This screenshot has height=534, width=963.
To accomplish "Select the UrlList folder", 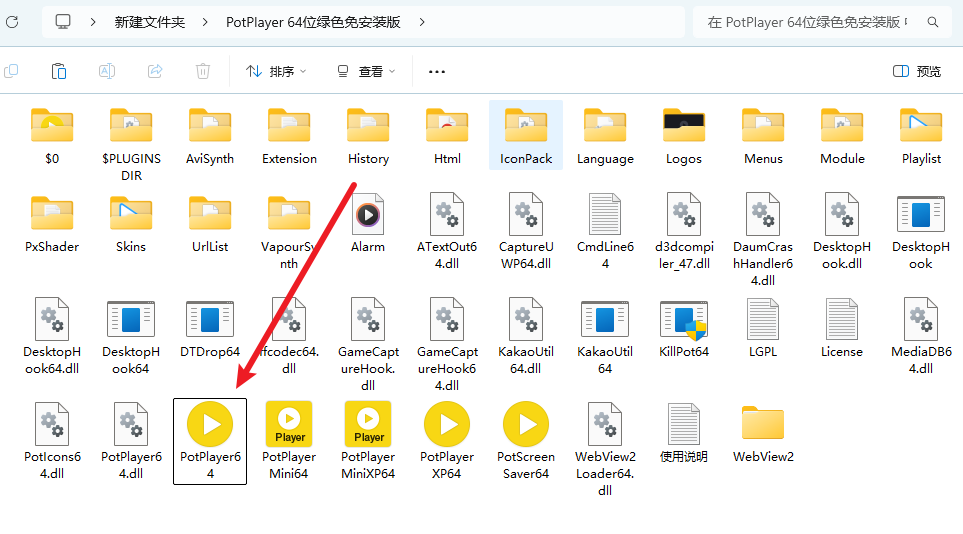I will point(210,224).
